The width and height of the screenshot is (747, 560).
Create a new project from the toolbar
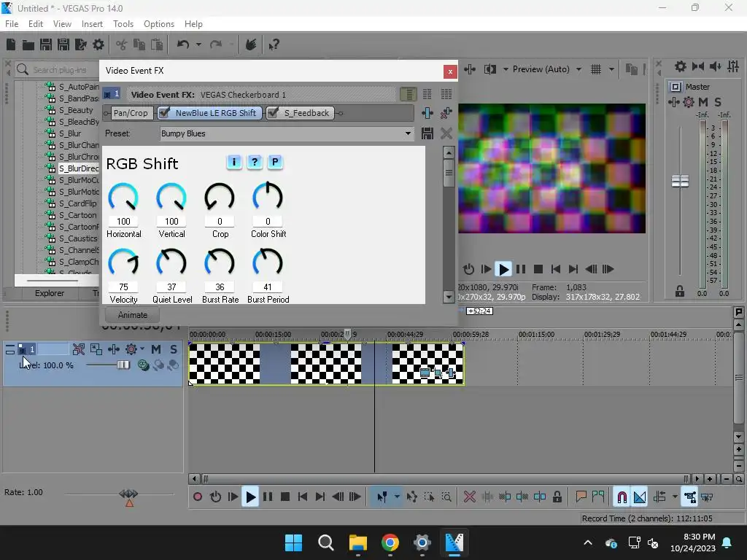[11, 44]
